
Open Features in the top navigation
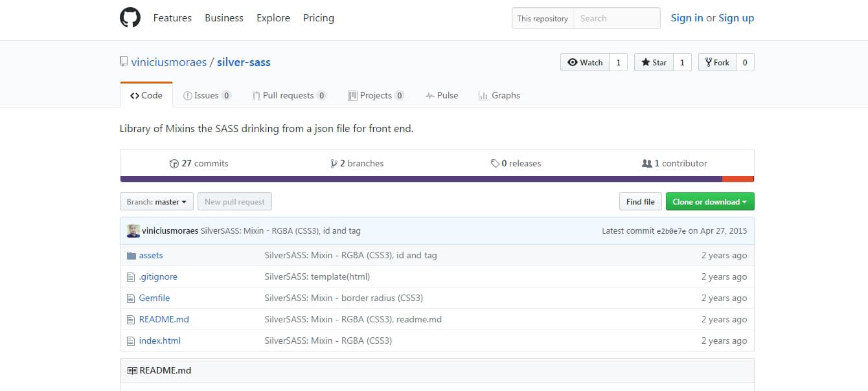tap(172, 18)
